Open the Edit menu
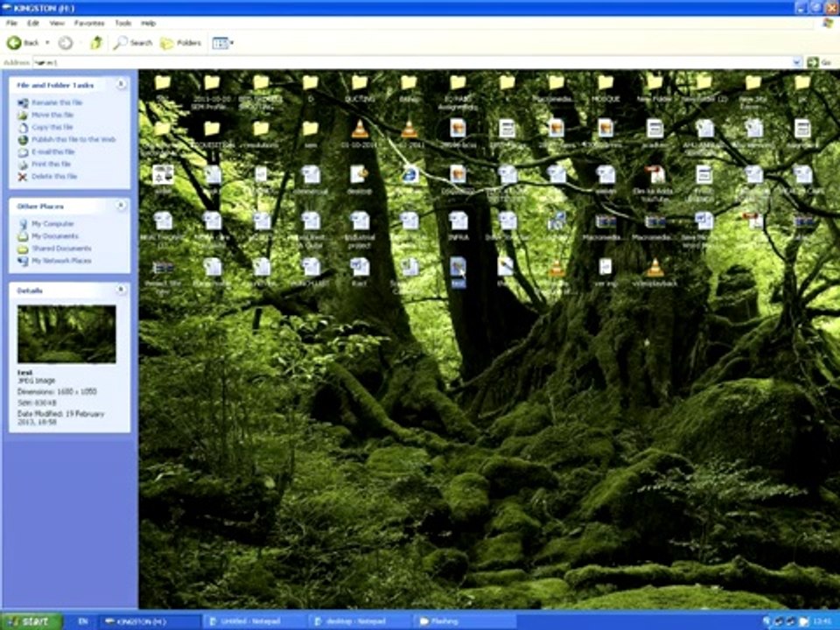 coord(33,23)
